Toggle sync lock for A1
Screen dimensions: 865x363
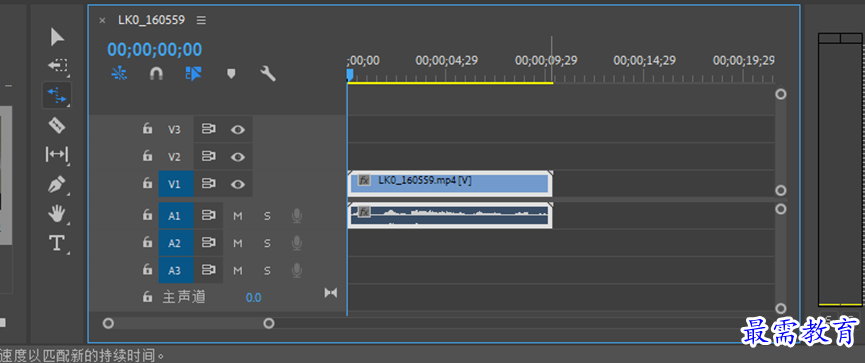tap(209, 215)
